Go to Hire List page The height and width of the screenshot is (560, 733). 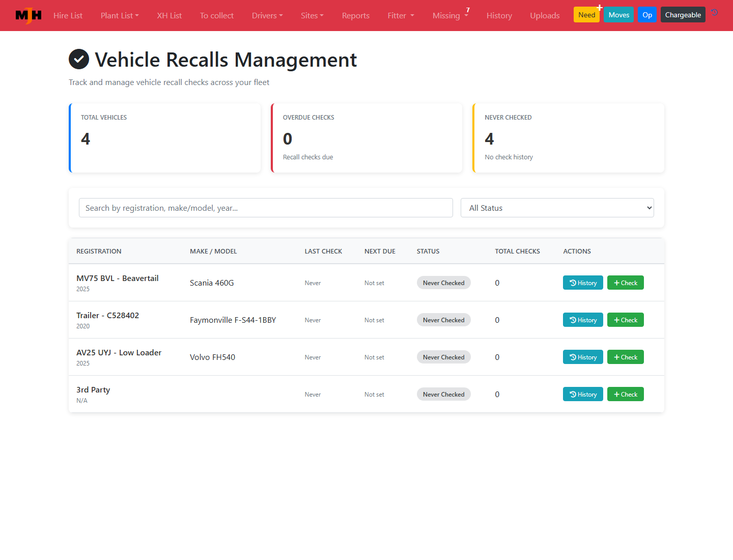click(x=68, y=16)
